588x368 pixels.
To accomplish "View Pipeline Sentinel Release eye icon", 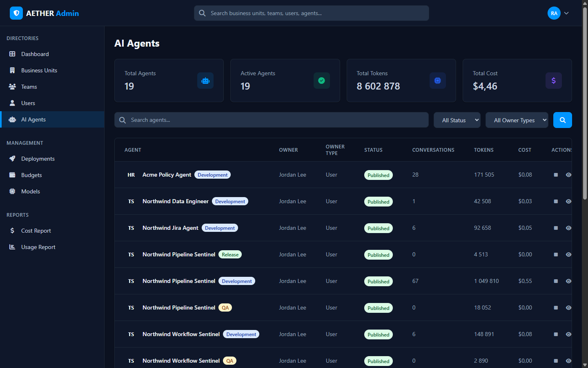I will 568,254.
